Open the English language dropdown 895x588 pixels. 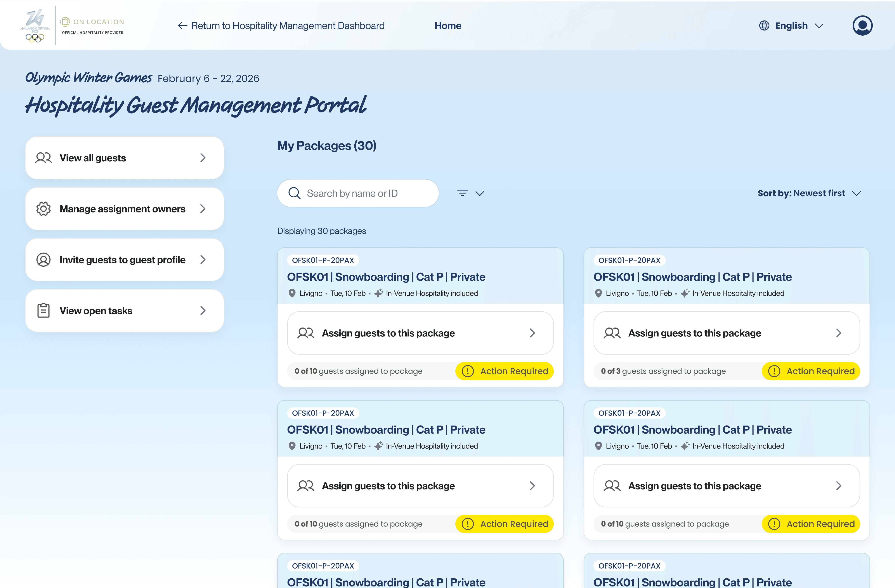click(x=791, y=26)
